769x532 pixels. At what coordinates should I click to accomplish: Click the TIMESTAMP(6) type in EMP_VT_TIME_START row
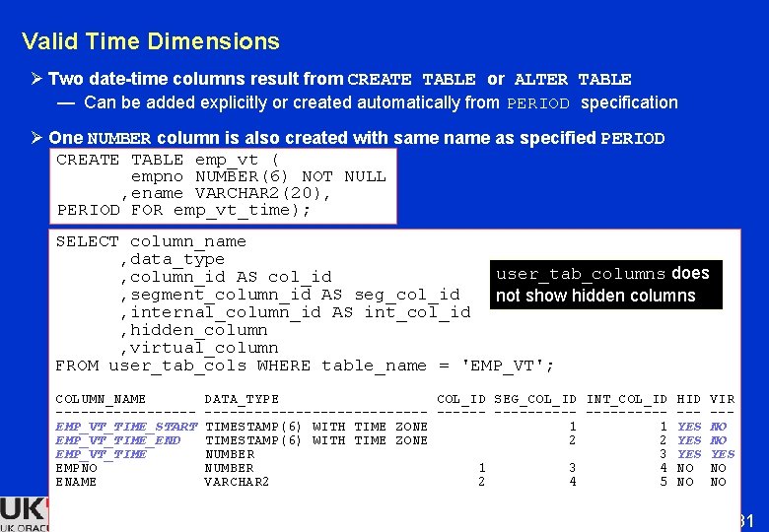(x=316, y=427)
